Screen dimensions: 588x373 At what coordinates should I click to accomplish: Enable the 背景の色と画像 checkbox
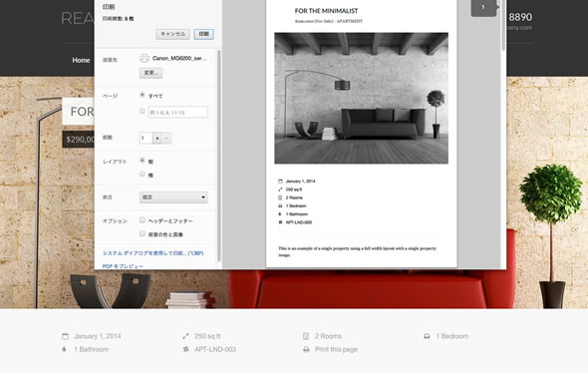click(x=143, y=233)
